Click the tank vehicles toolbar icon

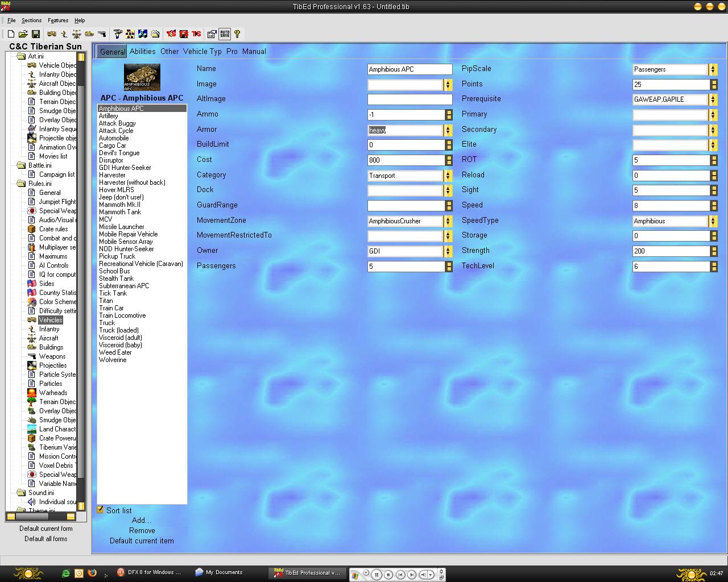click(x=52, y=35)
